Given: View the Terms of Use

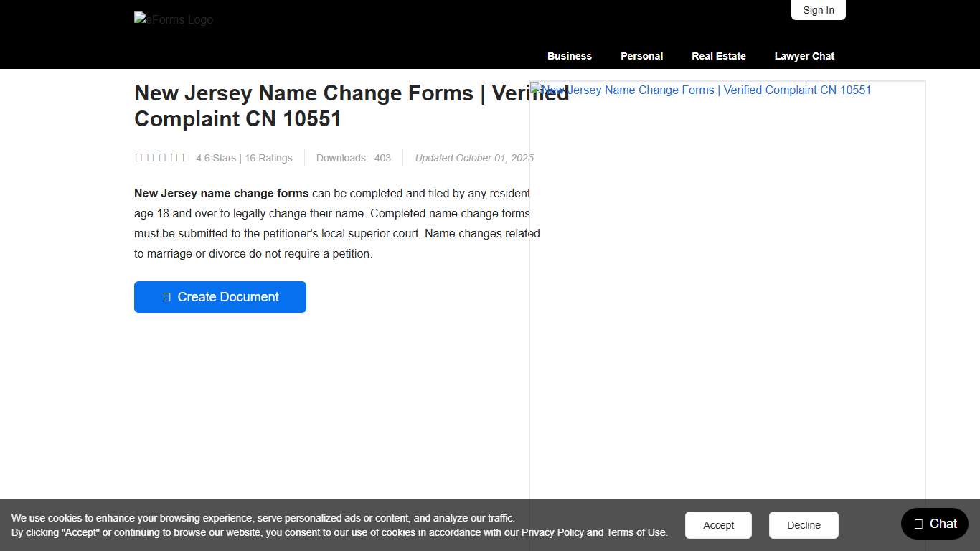Looking at the screenshot, I should tap(636, 532).
